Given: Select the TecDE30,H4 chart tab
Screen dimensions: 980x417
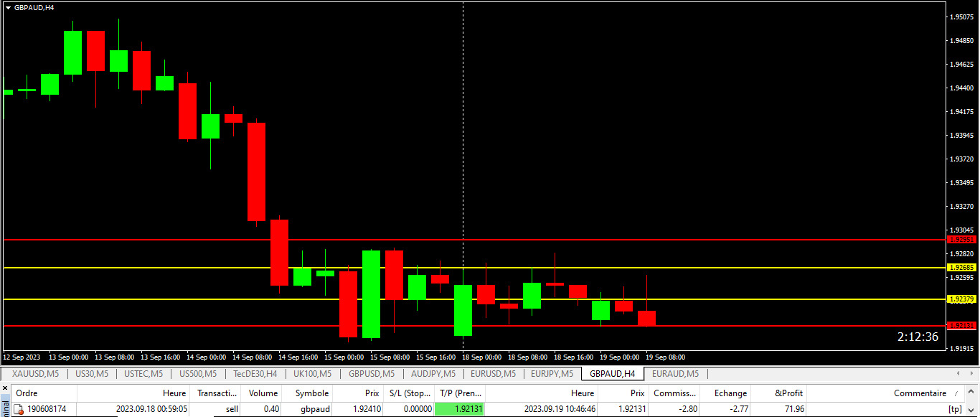Looking at the screenshot, I should point(255,374).
